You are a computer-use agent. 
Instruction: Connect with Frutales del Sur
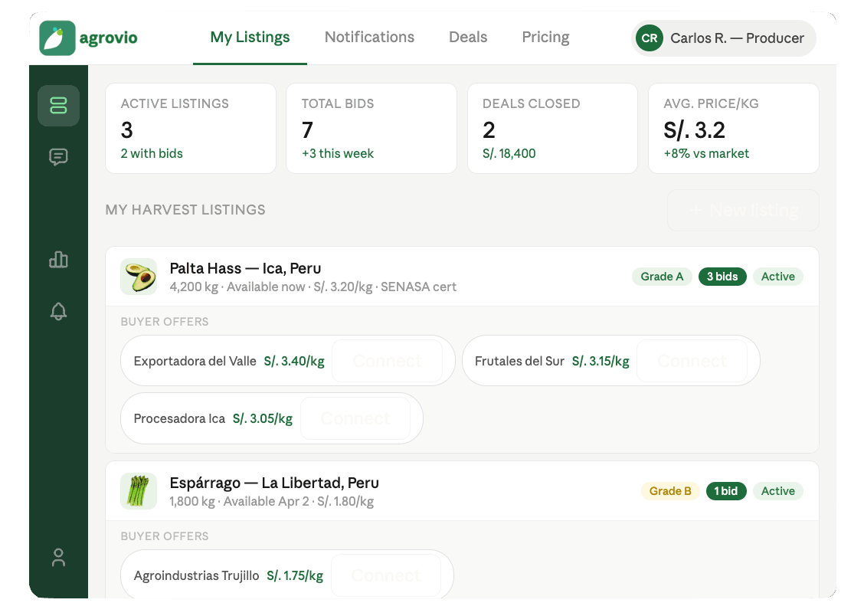pos(692,361)
